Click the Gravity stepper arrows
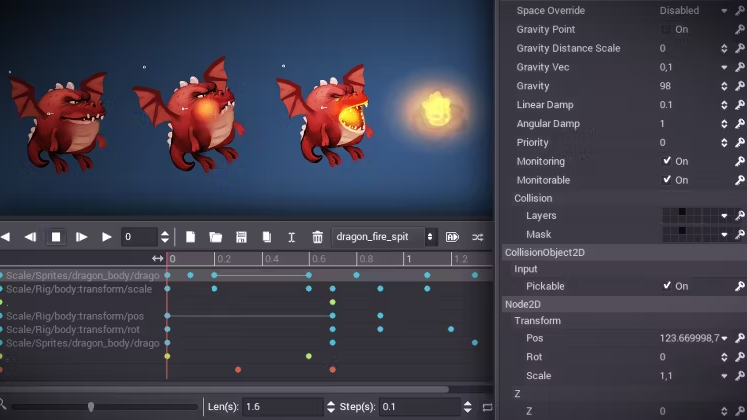Image resolution: width=747 pixels, height=420 pixels. [724, 86]
